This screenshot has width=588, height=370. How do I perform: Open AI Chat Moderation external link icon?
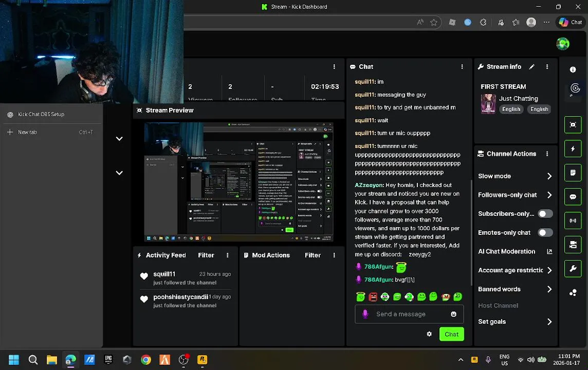coord(549,251)
